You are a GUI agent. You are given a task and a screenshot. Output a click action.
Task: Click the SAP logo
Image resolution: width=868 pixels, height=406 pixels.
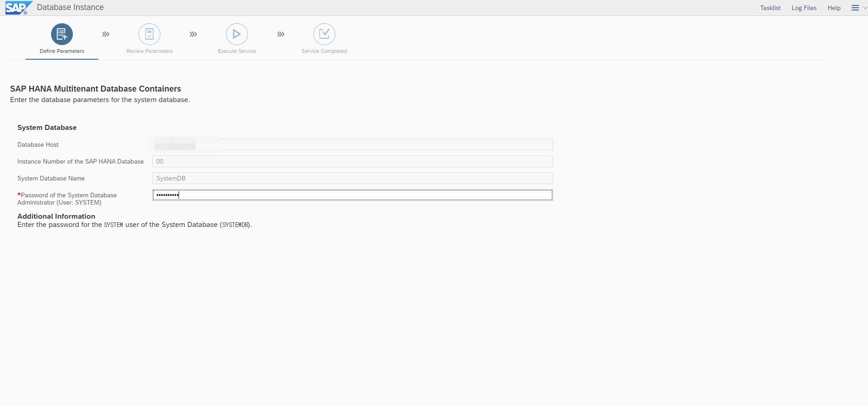coord(19,8)
